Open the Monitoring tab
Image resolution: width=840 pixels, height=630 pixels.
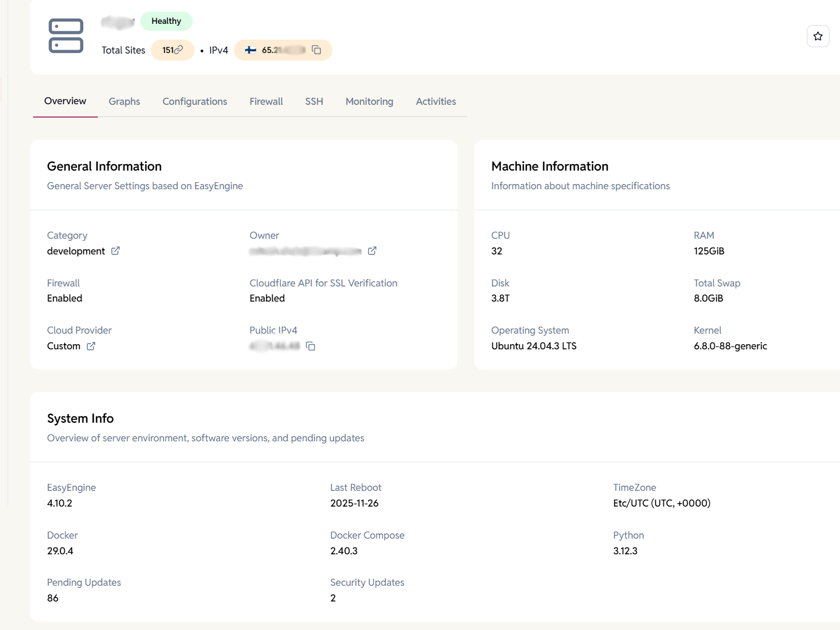369,101
